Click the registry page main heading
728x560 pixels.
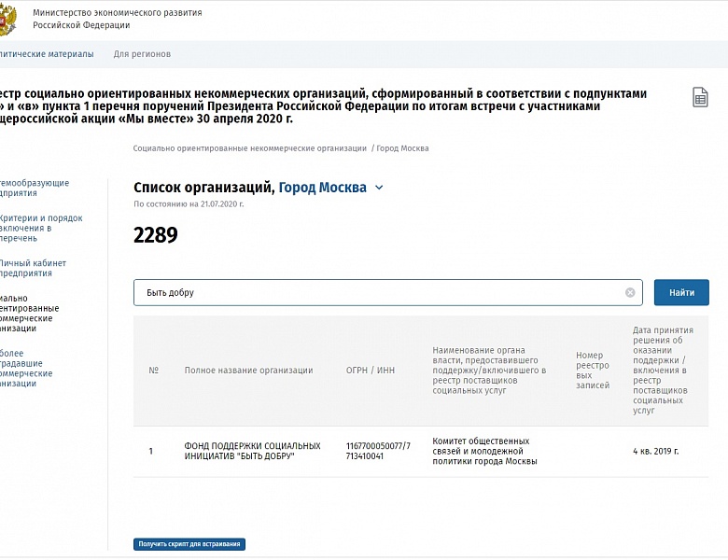323,106
